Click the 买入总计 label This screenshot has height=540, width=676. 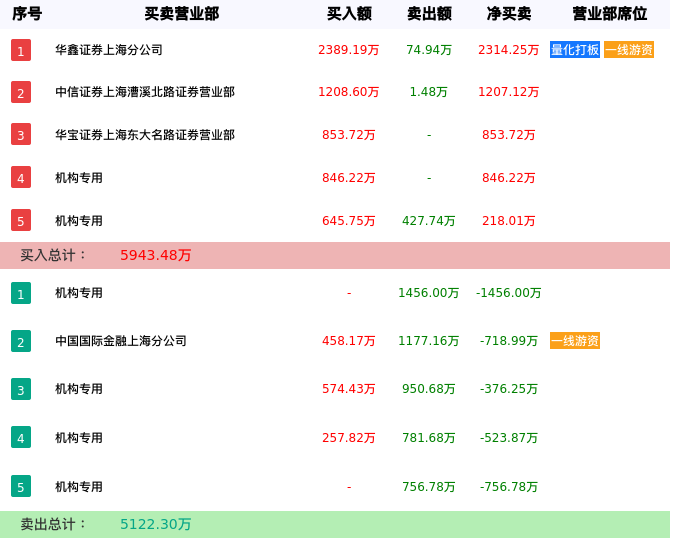53,255
